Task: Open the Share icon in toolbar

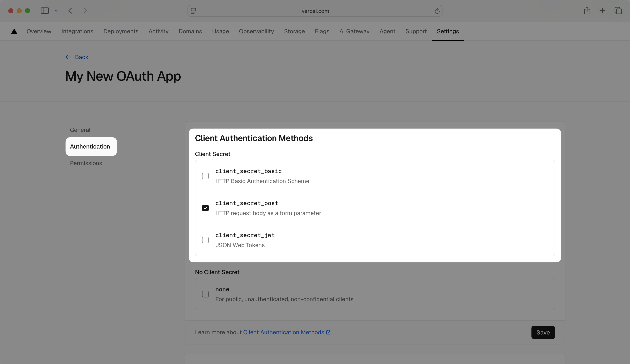Action: [587, 11]
